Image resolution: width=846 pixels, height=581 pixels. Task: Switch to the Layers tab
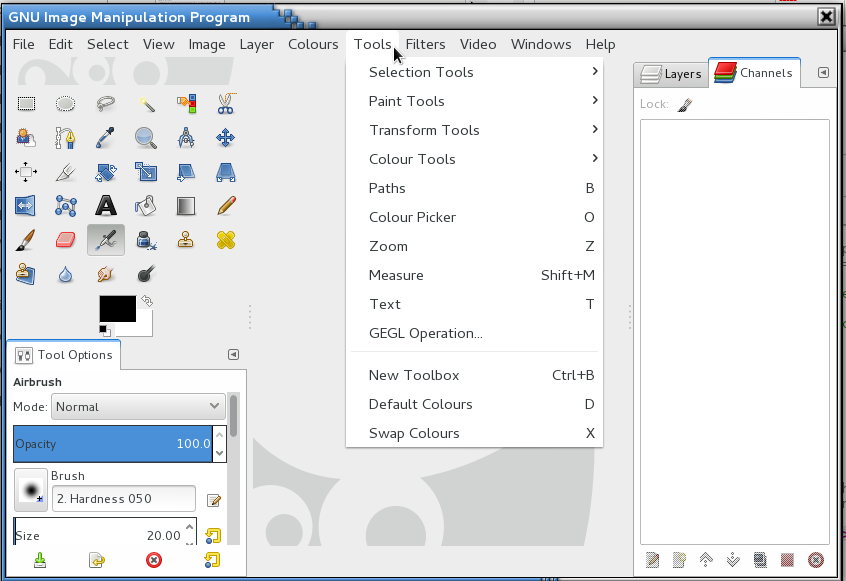[671, 74]
